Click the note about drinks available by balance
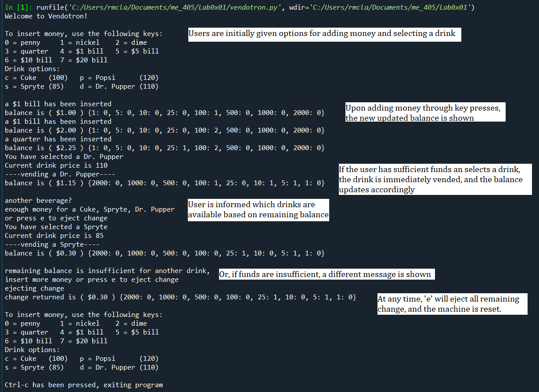 click(x=258, y=210)
